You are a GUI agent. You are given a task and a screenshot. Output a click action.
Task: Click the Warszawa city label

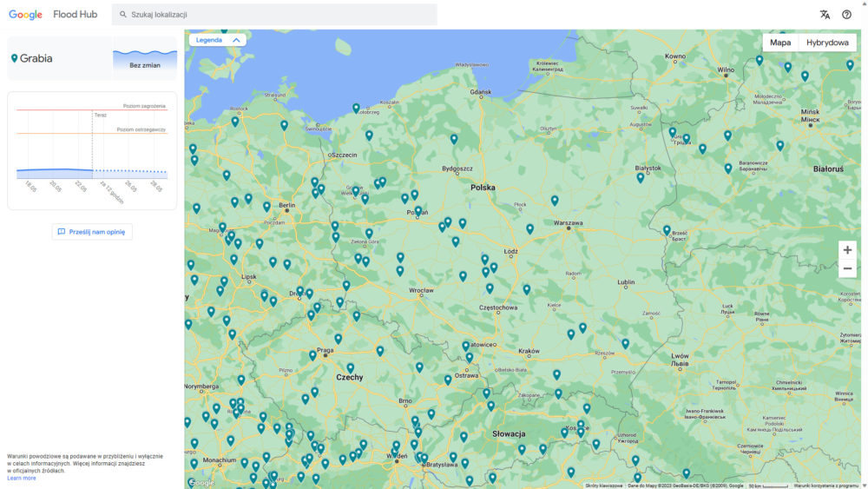click(x=568, y=222)
